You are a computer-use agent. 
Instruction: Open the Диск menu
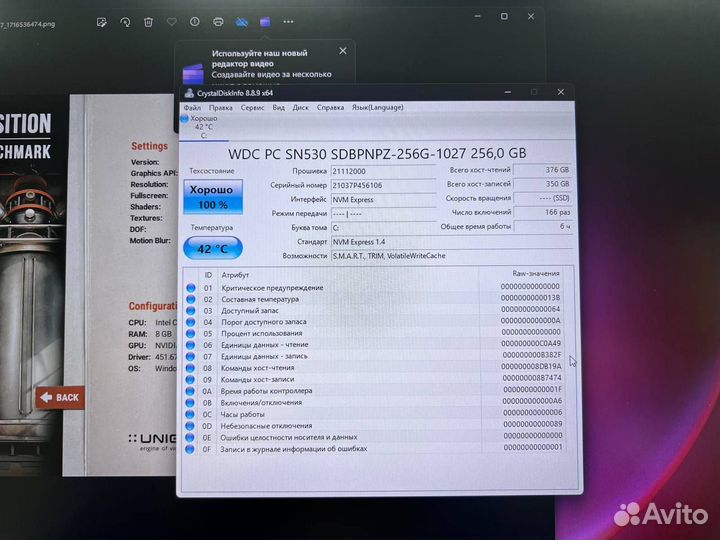pyautogui.click(x=300, y=107)
